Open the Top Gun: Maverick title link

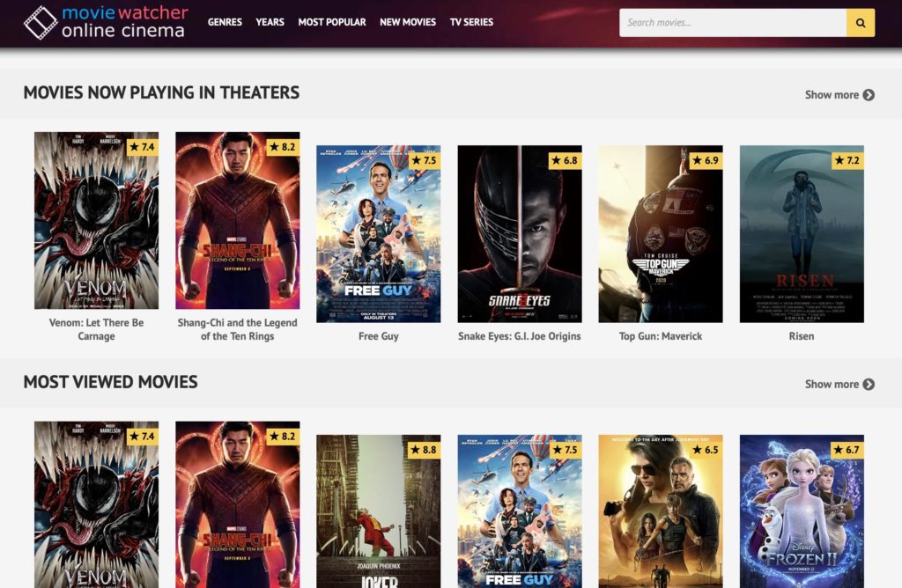click(x=661, y=336)
